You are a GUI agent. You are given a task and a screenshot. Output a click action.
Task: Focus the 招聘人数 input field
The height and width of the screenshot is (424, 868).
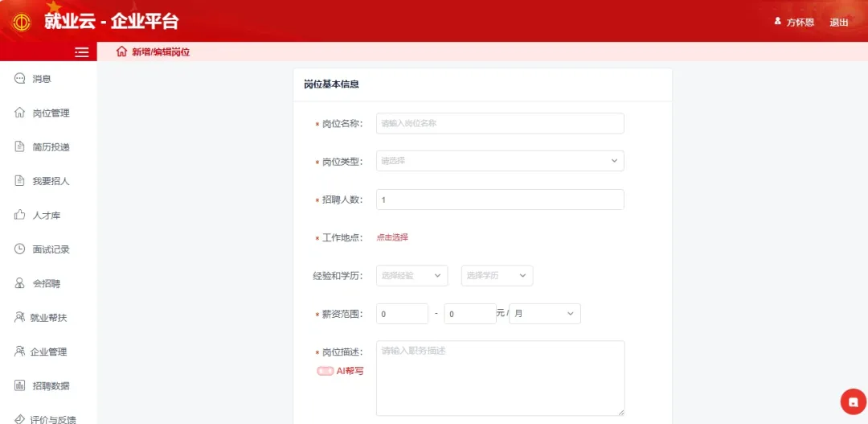500,200
